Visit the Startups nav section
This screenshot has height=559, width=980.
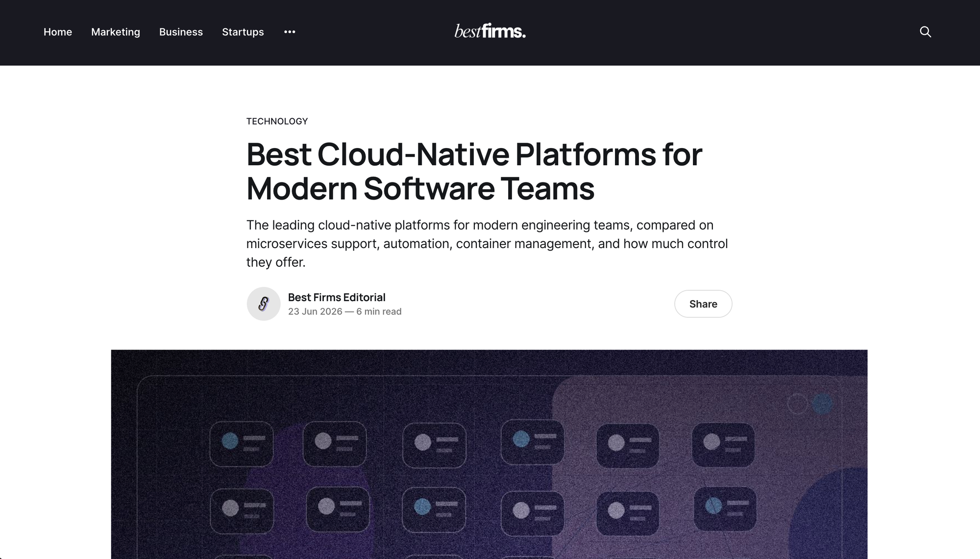click(243, 32)
